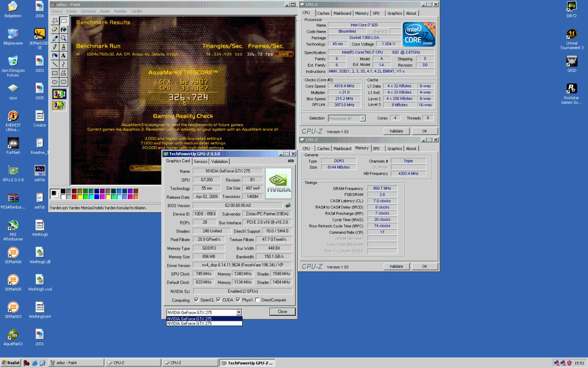
Task: Pick the yellow color swatch in Paint palette
Action: tap(80, 197)
